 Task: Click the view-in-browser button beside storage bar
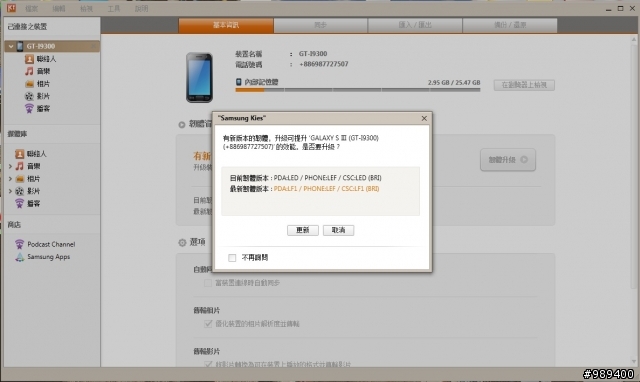click(524, 85)
